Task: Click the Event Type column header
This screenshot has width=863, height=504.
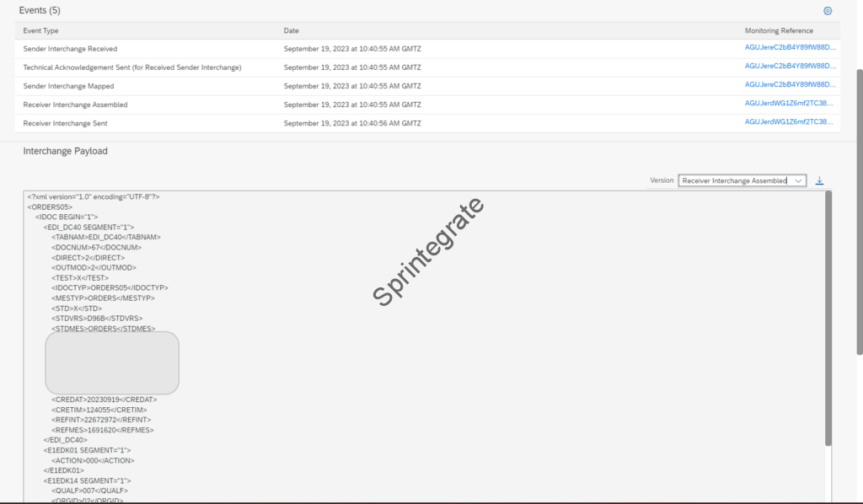Action: (x=40, y=30)
